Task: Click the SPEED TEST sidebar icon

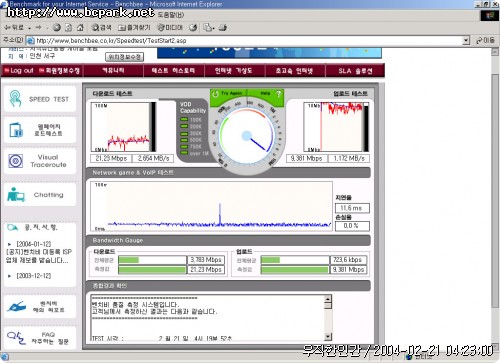Action: (15, 99)
